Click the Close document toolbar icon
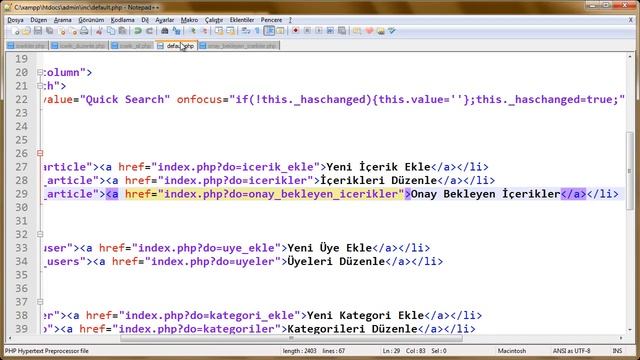The width and height of the screenshot is (640, 360). point(62,31)
